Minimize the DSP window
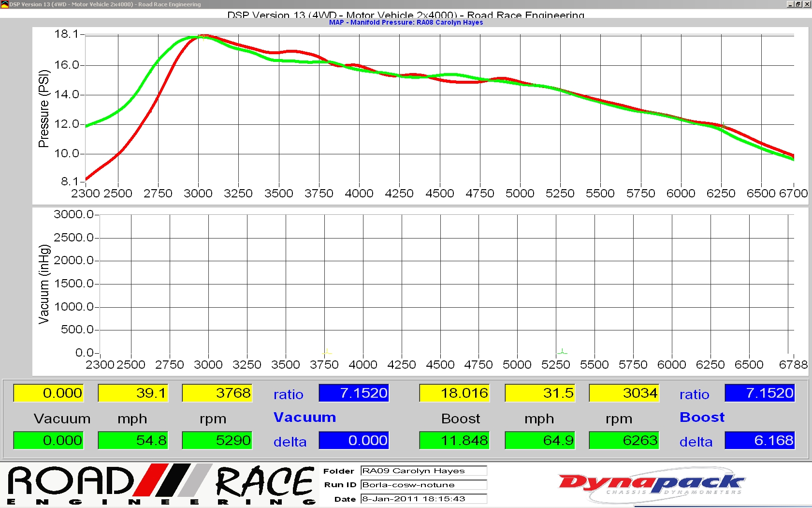Screen dimensions: 812x508 790,4
